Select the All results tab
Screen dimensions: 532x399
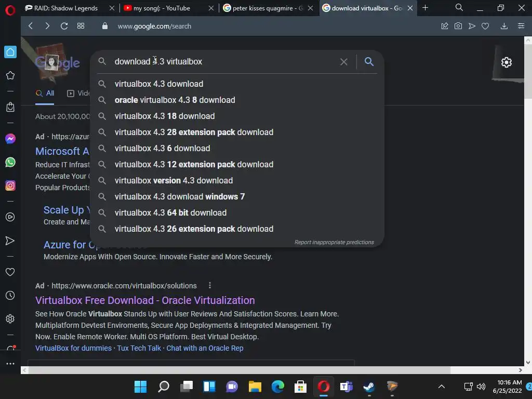tap(45, 94)
